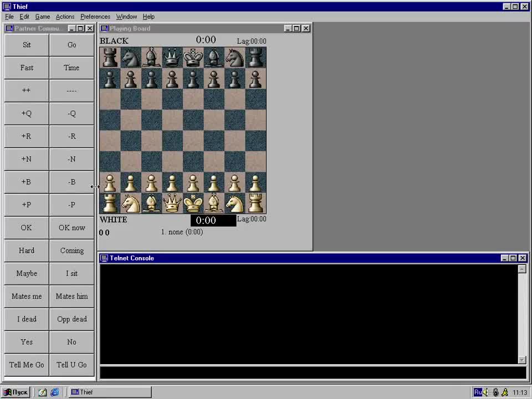Click the Telnet Console window title icon
Image resolution: width=532 pixels, height=399 pixels.
tap(104, 258)
